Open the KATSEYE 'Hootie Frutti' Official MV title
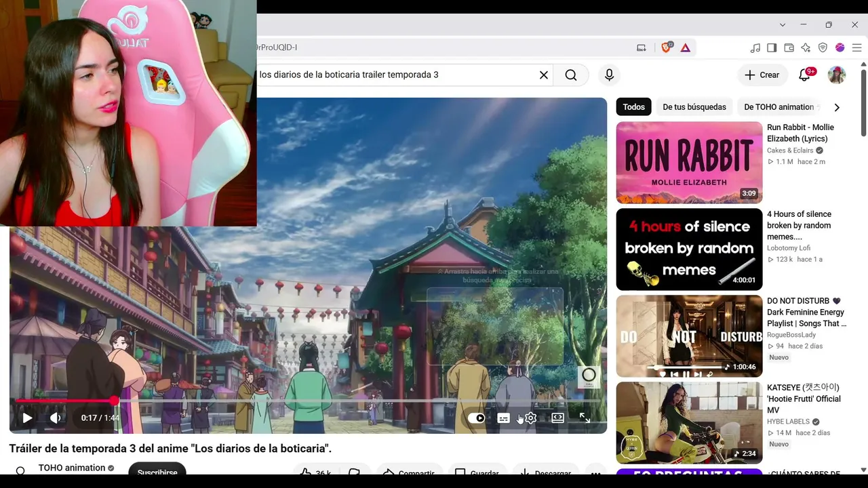Screen dimensions: 868x488 pos(804,399)
